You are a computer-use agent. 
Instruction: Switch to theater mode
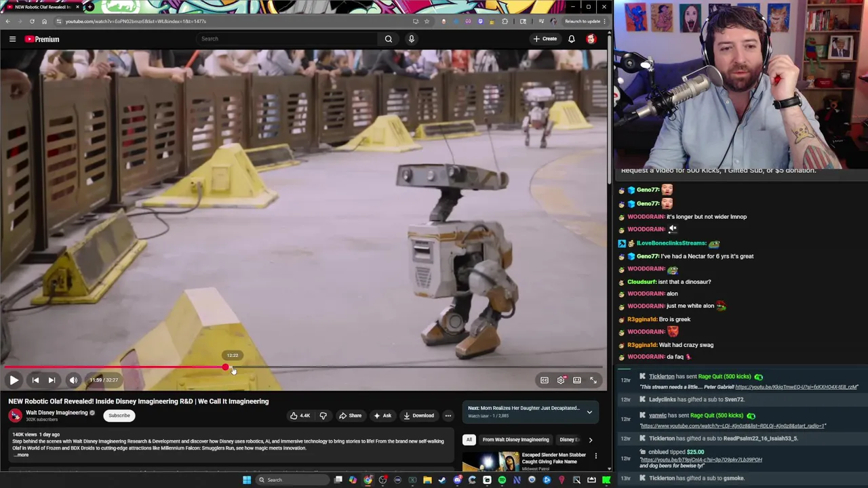577,380
